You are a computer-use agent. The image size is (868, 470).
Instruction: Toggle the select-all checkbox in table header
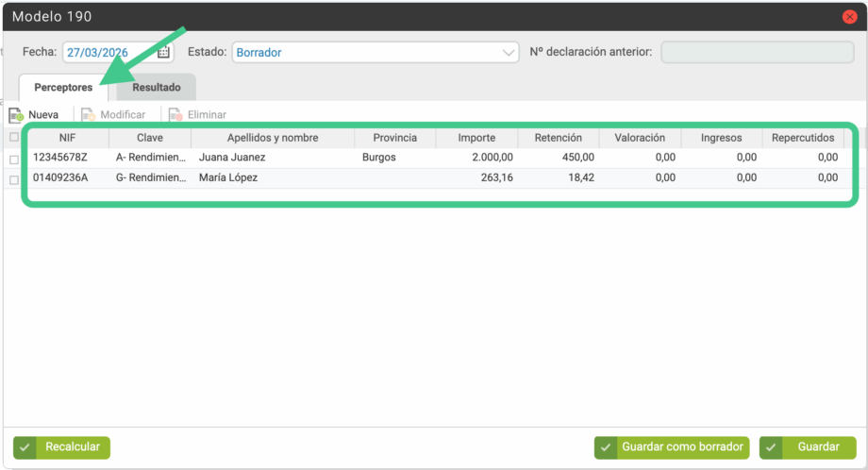point(13,138)
